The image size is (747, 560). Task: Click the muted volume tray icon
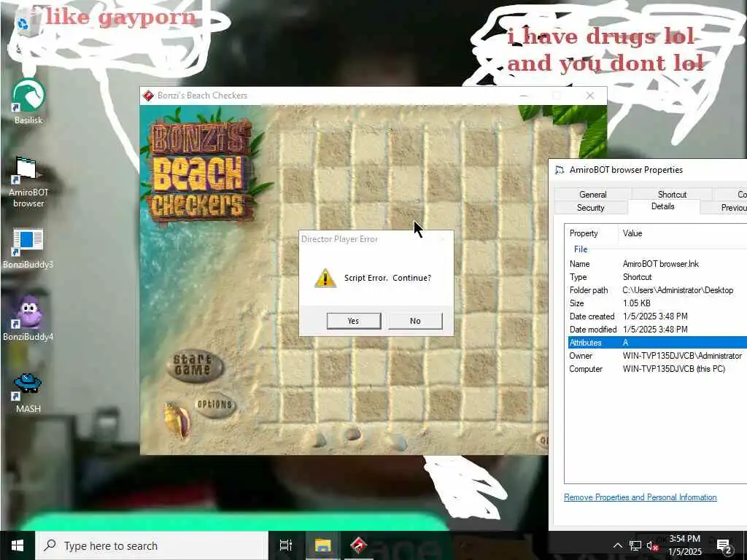pyautogui.click(x=652, y=546)
